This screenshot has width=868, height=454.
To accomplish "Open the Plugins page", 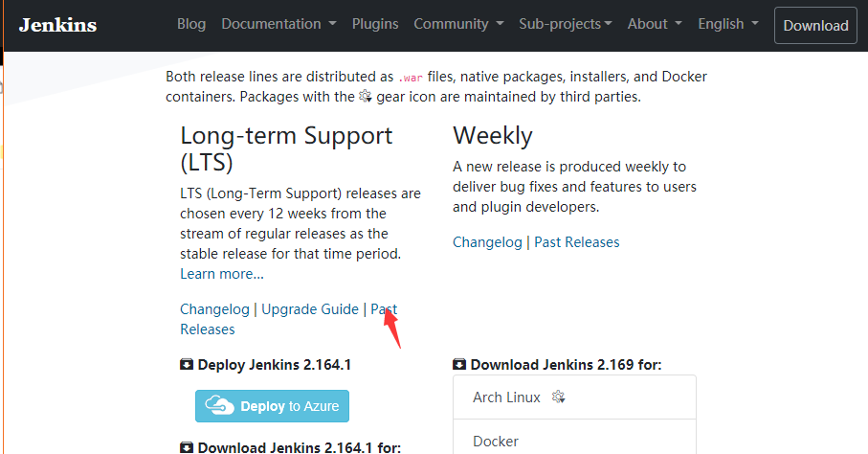I will (x=375, y=24).
